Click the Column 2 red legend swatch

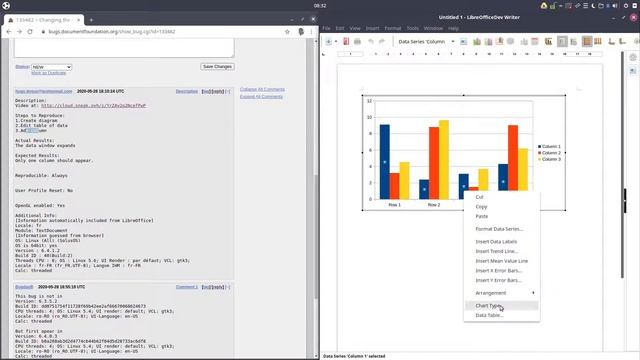540,153
